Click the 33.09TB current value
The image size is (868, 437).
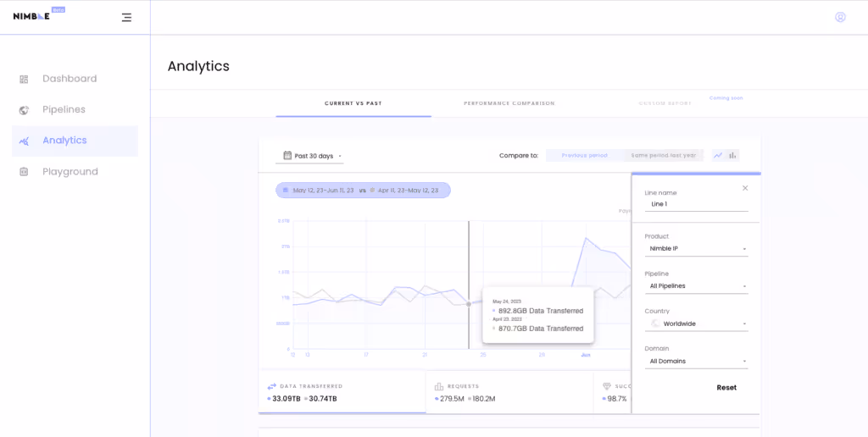point(287,399)
